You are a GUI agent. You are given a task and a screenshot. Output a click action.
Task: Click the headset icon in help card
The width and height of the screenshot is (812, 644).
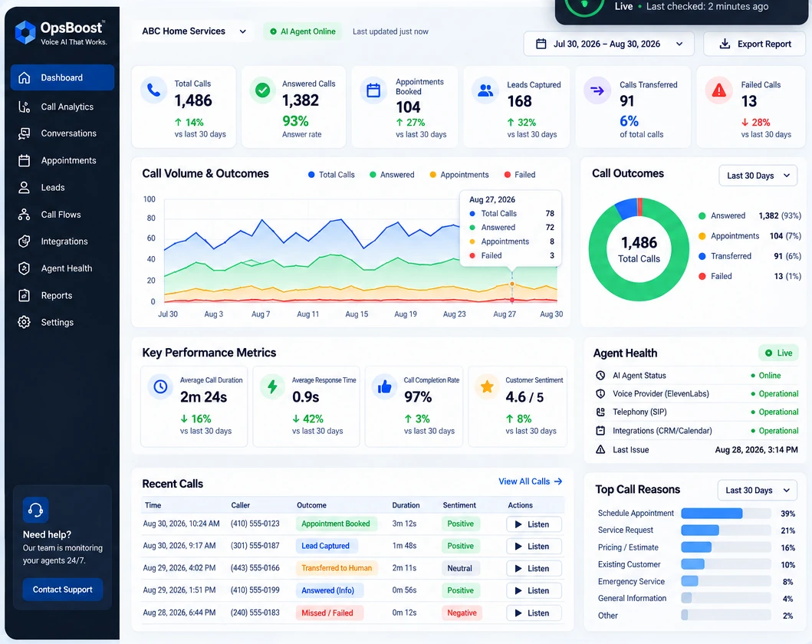[36, 510]
